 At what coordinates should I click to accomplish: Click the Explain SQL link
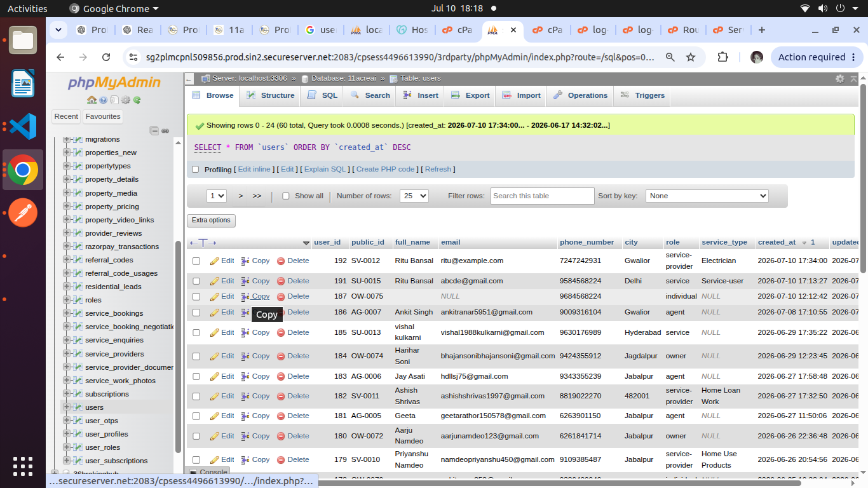(325, 169)
